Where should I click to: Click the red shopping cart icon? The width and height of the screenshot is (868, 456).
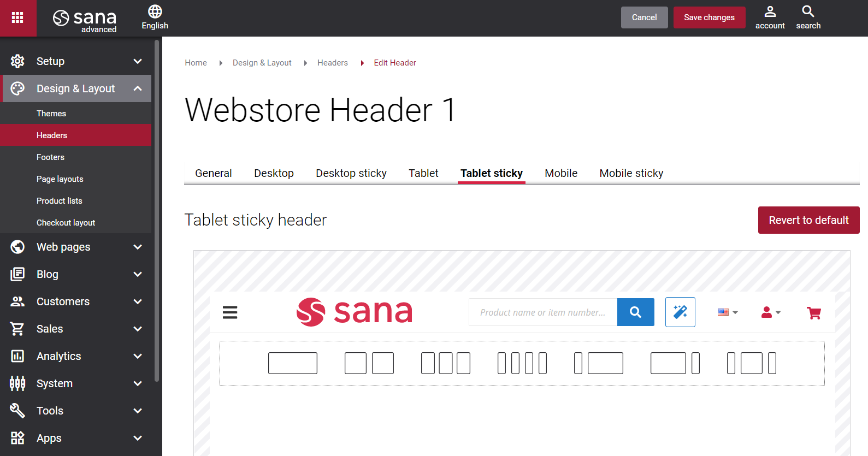point(814,312)
